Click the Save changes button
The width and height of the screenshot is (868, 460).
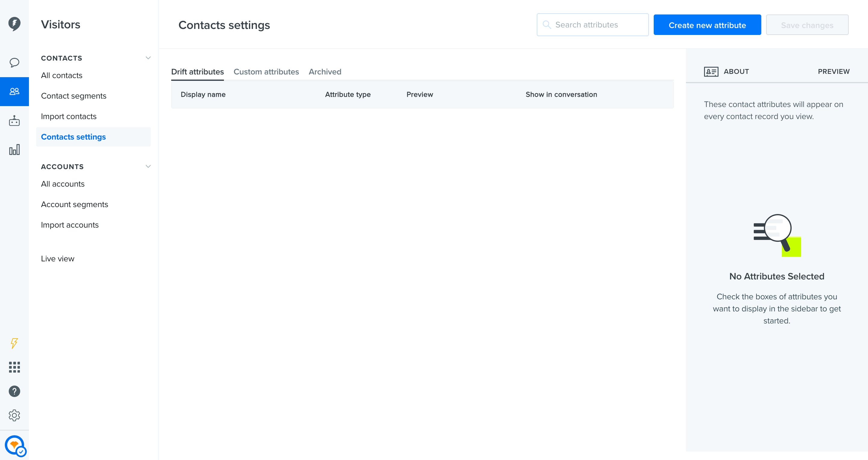point(807,25)
